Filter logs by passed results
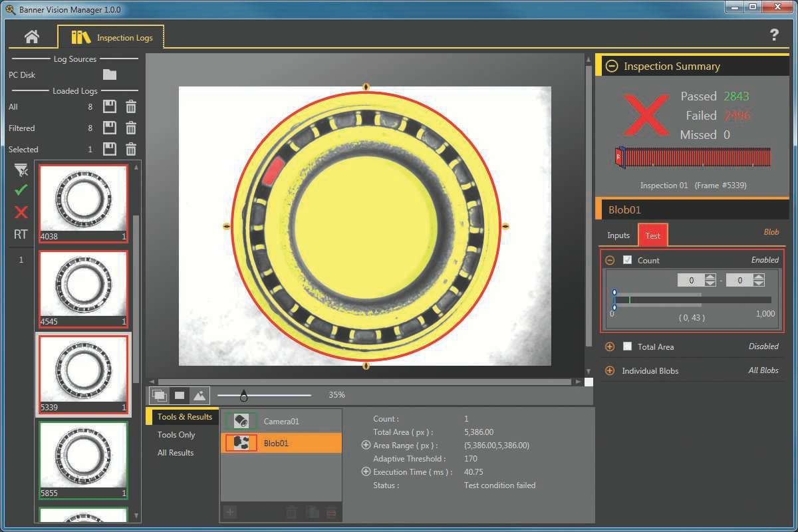 click(20, 191)
